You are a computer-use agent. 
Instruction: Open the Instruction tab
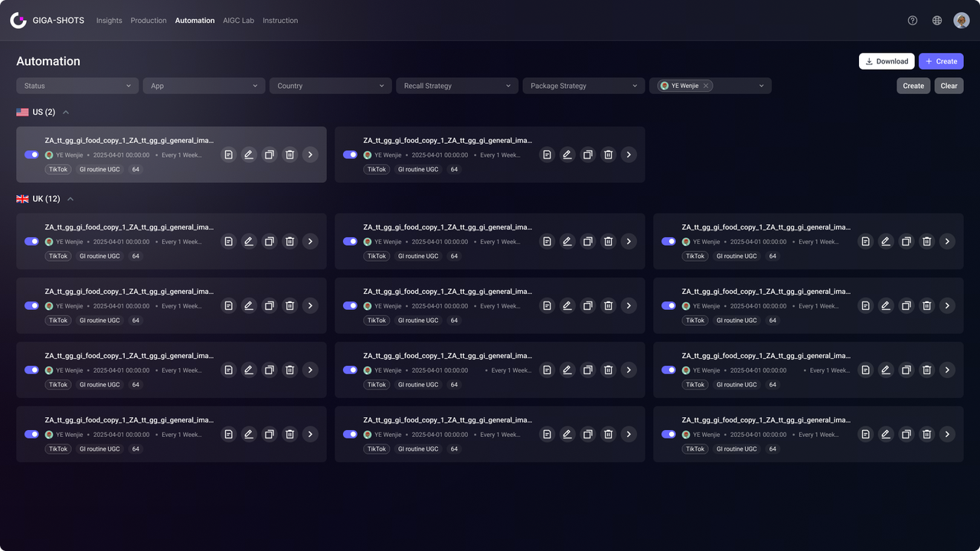[280, 21]
